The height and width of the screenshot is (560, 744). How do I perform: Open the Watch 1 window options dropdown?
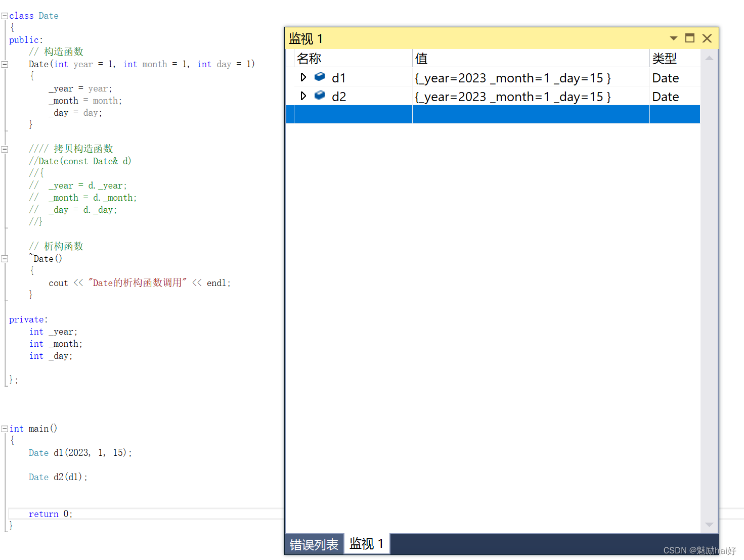point(673,38)
